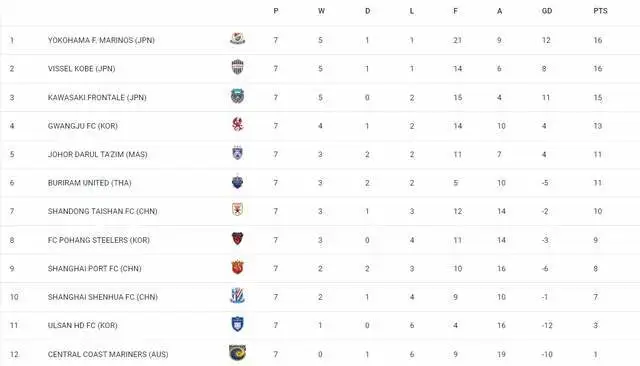Click the P column header
Screen dimensions: 640x366
[x=276, y=11]
